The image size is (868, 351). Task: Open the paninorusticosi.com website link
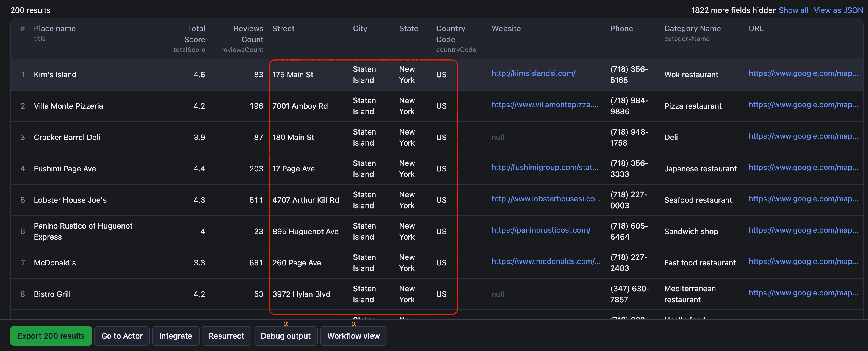541,230
